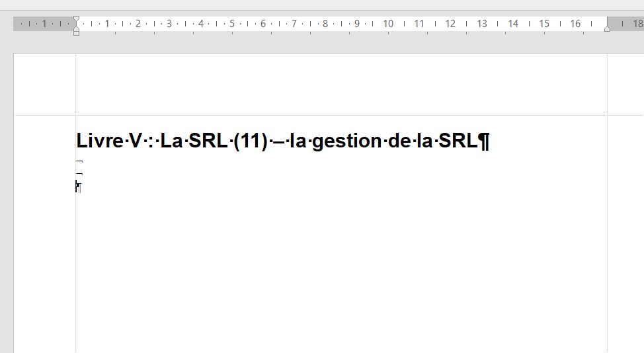Click the pilcrow mark ending the heading

[483, 141]
